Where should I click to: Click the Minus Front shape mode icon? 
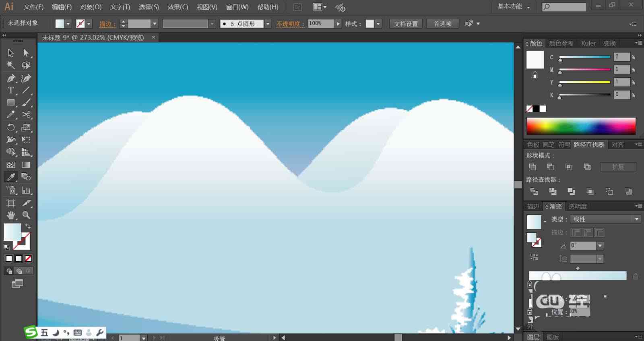point(551,167)
